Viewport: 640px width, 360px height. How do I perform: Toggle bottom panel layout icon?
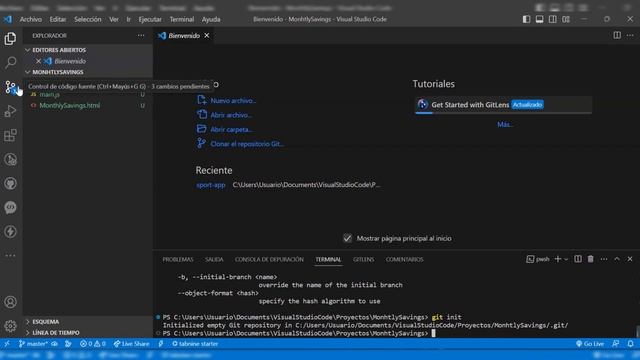[x=540, y=19]
